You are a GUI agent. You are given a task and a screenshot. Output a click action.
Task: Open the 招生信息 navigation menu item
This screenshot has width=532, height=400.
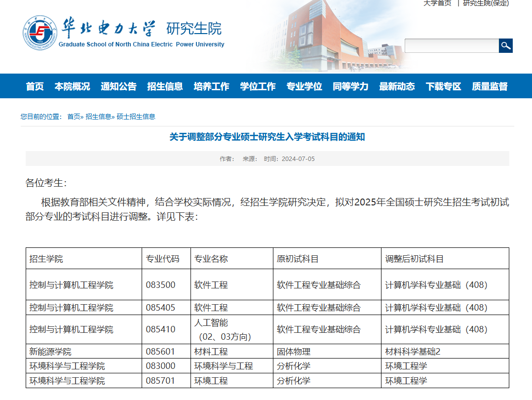click(165, 86)
